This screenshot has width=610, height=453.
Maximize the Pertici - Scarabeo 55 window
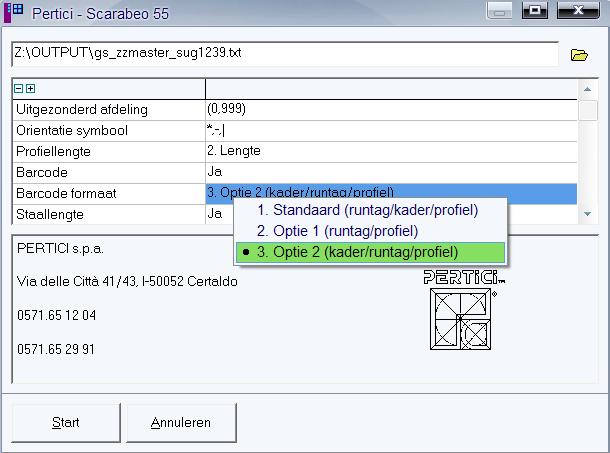coord(535,11)
